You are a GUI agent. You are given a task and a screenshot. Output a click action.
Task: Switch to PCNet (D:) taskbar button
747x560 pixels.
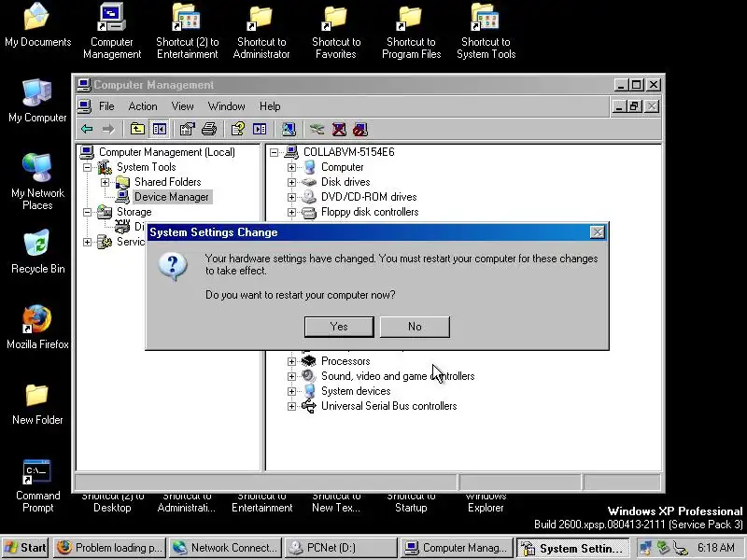341,548
